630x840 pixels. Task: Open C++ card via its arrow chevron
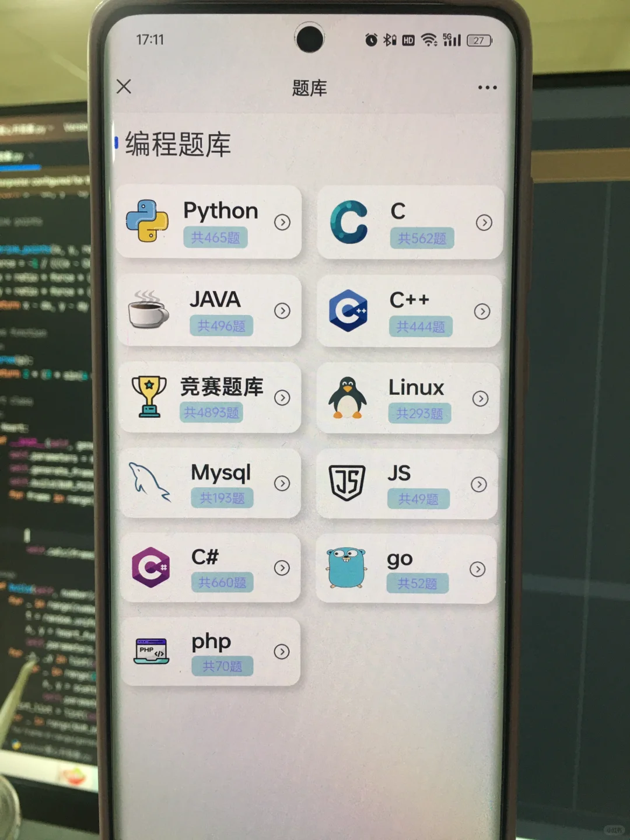tap(482, 311)
